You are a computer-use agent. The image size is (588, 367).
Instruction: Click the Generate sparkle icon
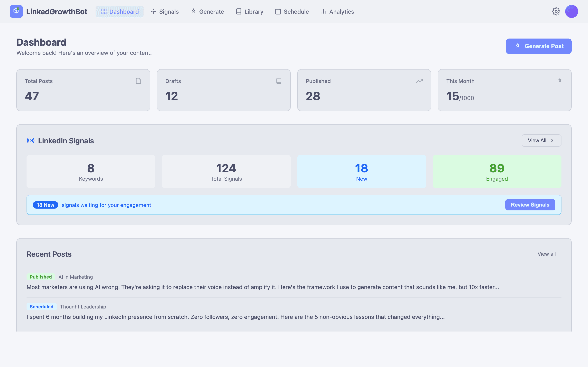[194, 11]
